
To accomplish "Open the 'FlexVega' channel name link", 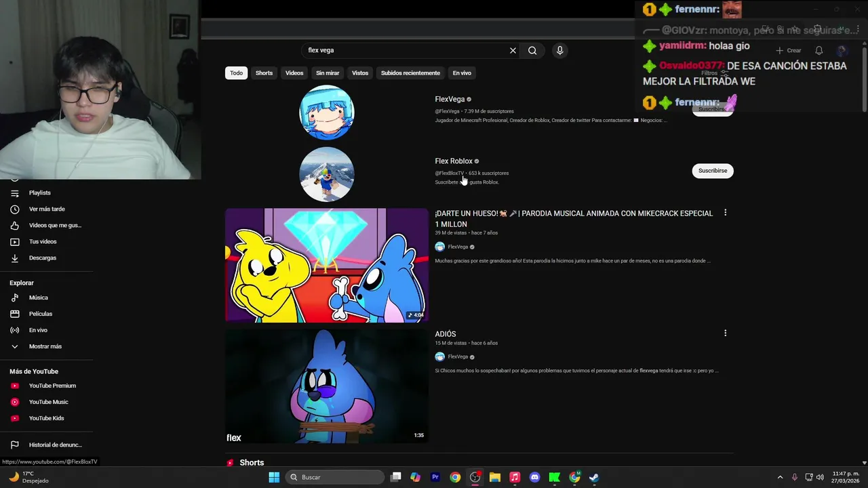I will [450, 99].
